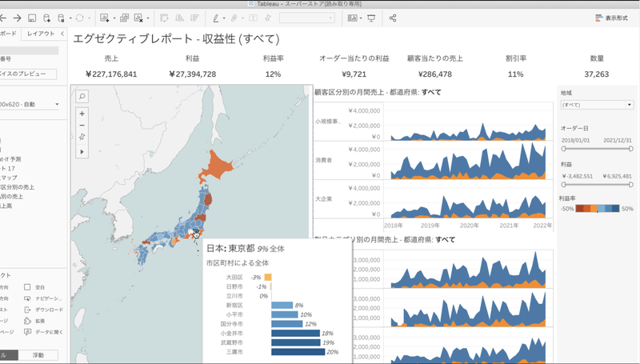
Task: Click the デバイスのプレビュー button
Action: [x=28, y=74]
